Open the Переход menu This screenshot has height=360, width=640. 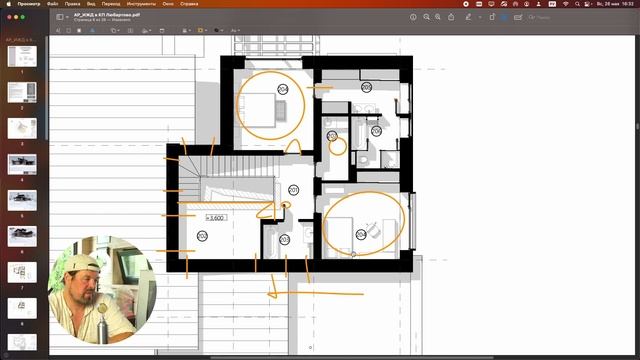pos(111,4)
